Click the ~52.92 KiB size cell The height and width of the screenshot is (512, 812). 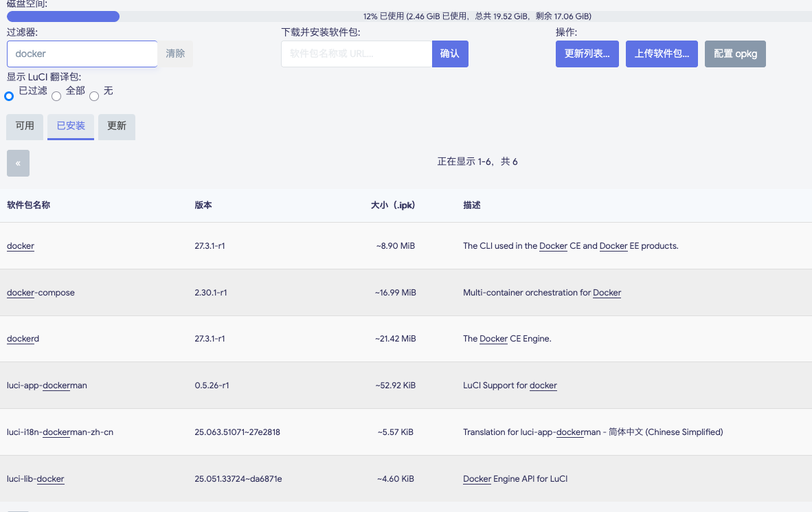click(396, 386)
